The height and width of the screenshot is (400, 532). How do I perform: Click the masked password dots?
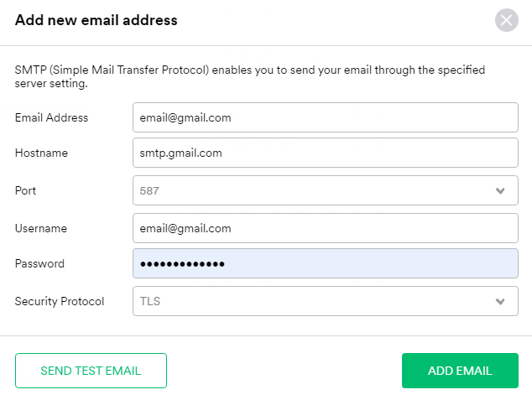click(183, 264)
